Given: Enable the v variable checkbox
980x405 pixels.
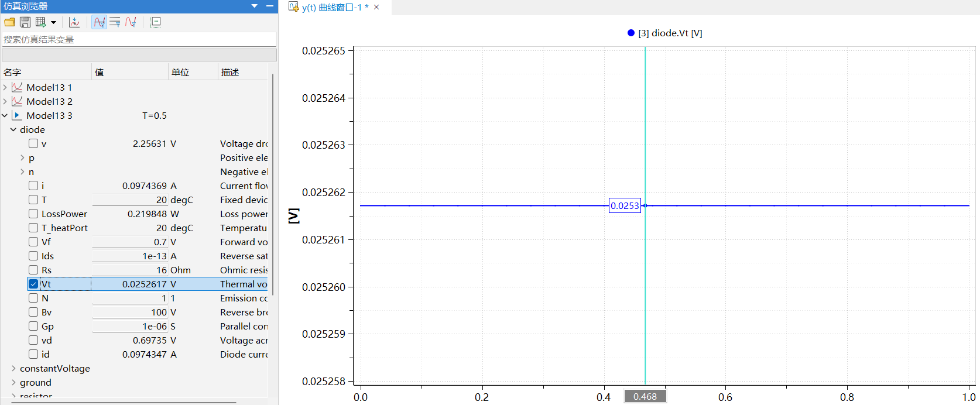Looking at the screenshot, I should pyautogui.click(x=33, y=143).
